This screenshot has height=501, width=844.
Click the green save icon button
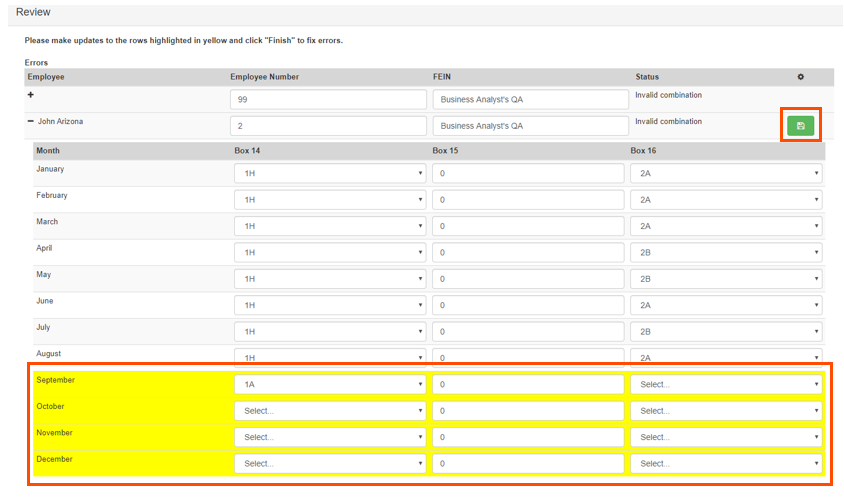pos(800,125)
